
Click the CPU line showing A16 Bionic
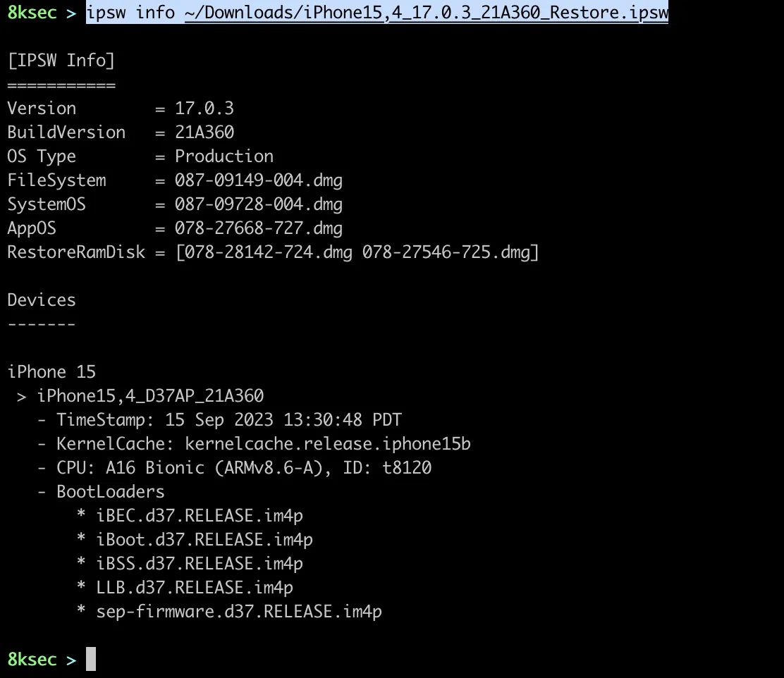tap(243, 468)
